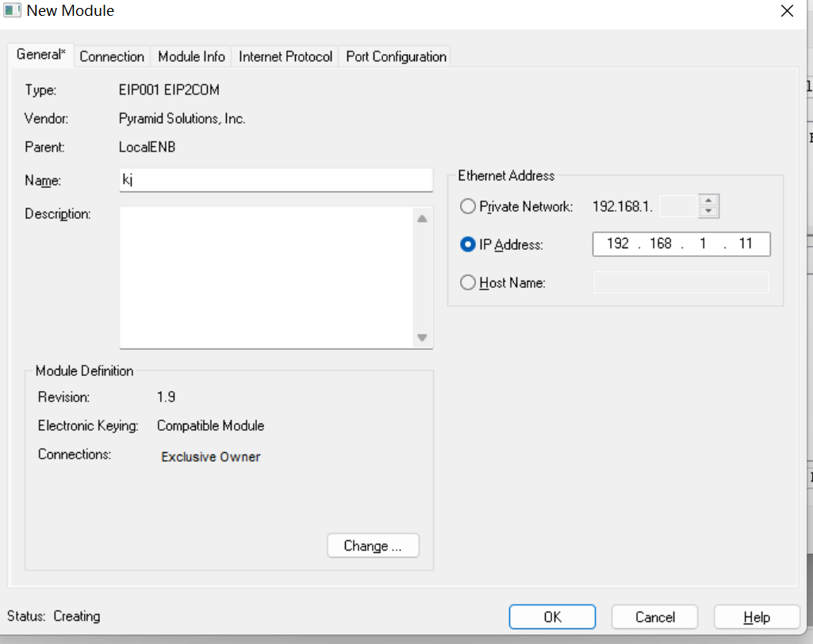The width and height of the screenshot is (813, 644).
Task: Open Help for this dialog
Action: click(x=756, y=617)
